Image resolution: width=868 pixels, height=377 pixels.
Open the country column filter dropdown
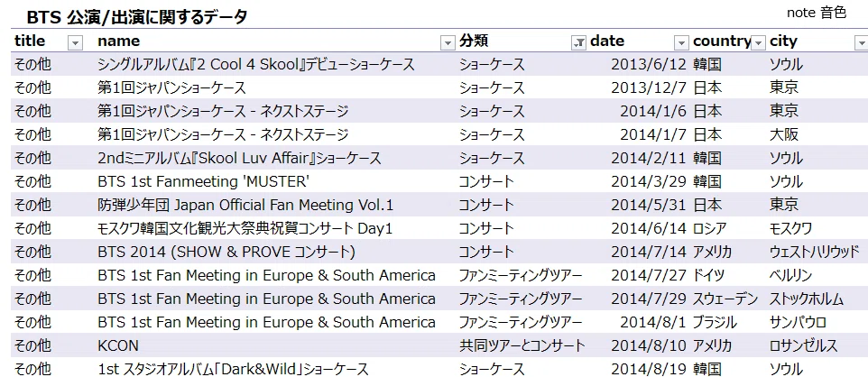point(759,42)
